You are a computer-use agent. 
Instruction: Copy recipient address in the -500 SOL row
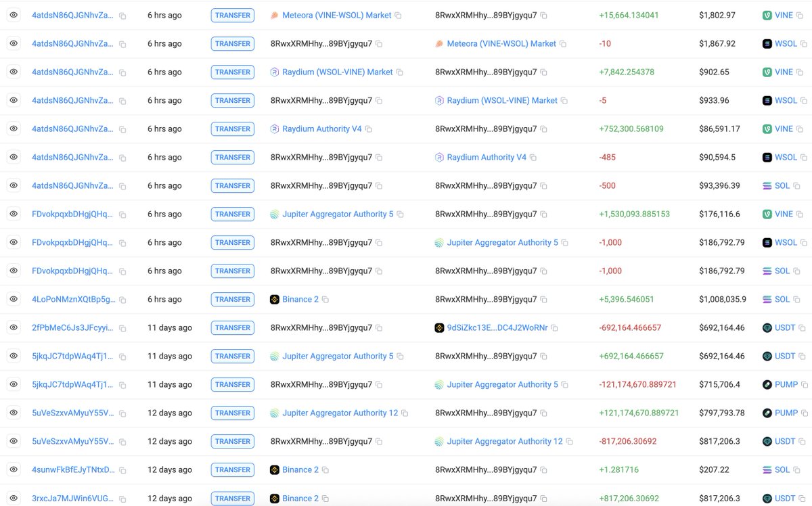click(543, 186)
